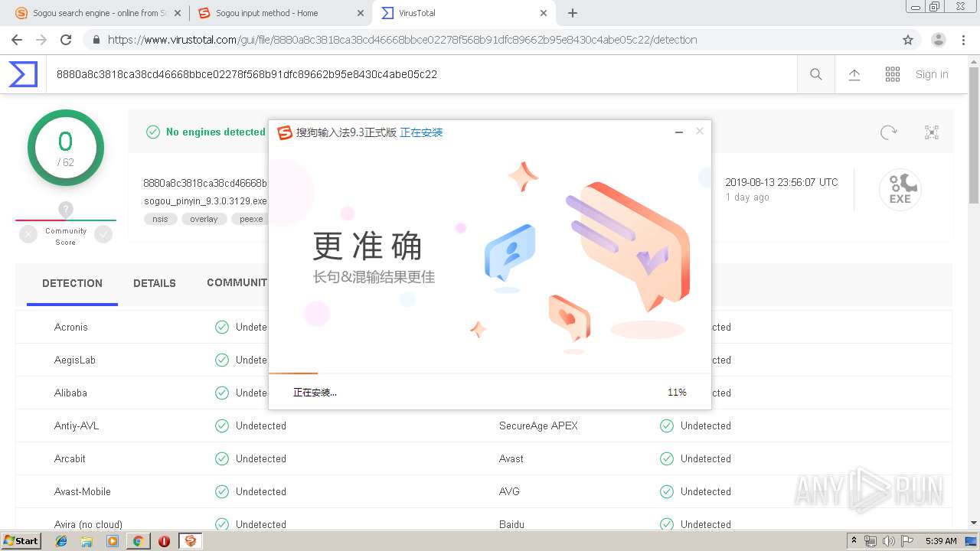
Task: Click the community score question mark
Action: [x=66, y=209]
